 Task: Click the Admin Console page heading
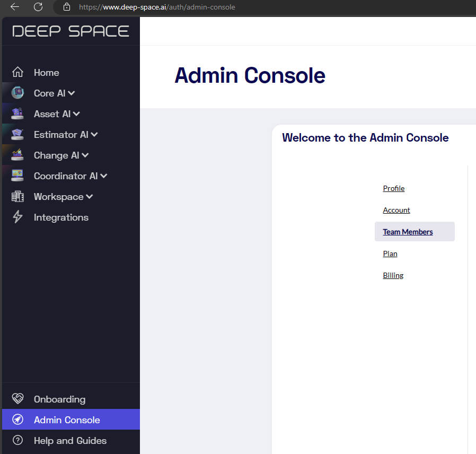250,75
